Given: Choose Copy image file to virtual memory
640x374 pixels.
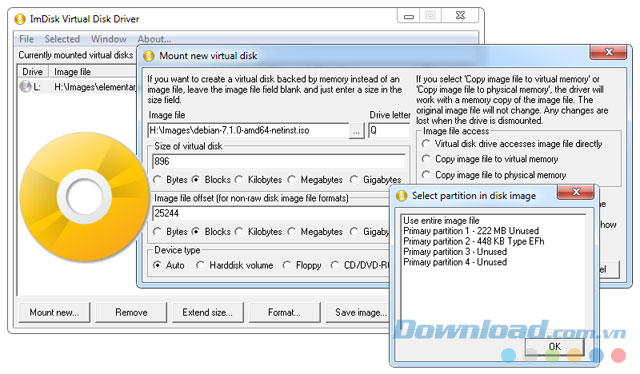Looking at the screenshot, I should [x=490, y=159].
